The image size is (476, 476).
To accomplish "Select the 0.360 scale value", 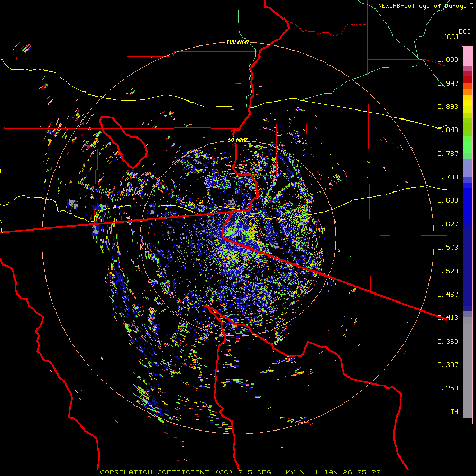I will click(x=448, y=342).
